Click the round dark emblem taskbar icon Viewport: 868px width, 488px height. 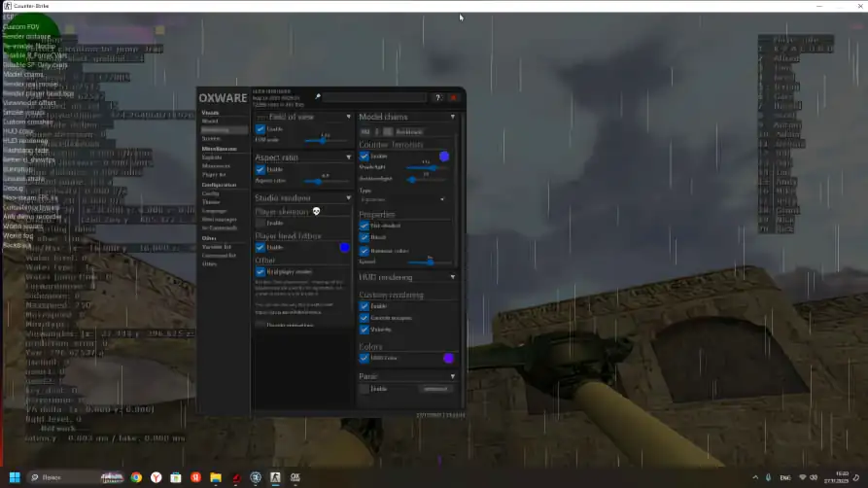click(x=256, y=477)
